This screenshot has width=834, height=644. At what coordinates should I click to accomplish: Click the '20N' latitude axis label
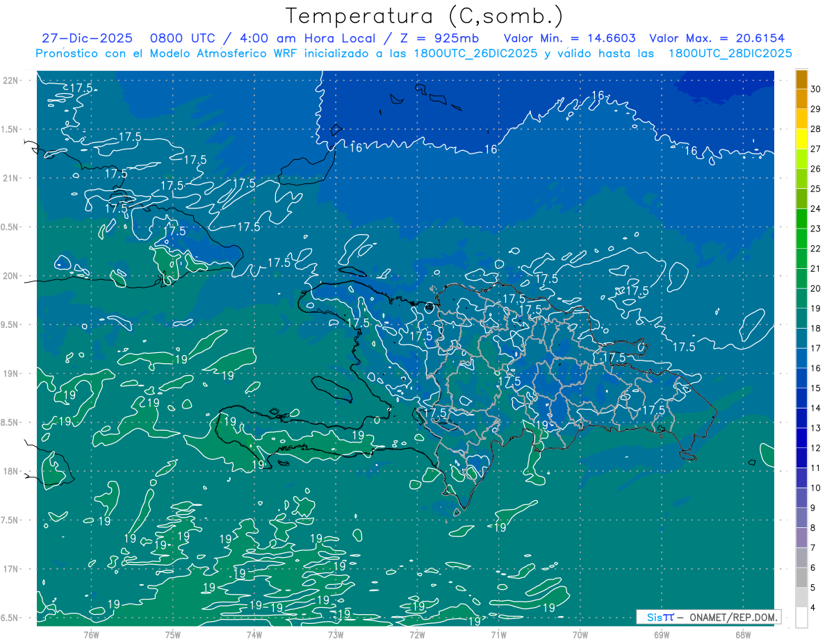coord(10,276)
